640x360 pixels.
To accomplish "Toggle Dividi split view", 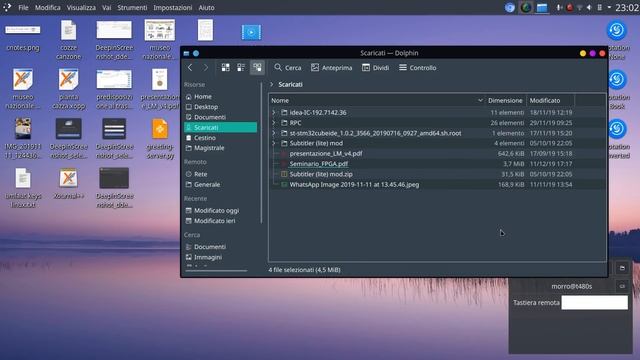I will point(376,68).
